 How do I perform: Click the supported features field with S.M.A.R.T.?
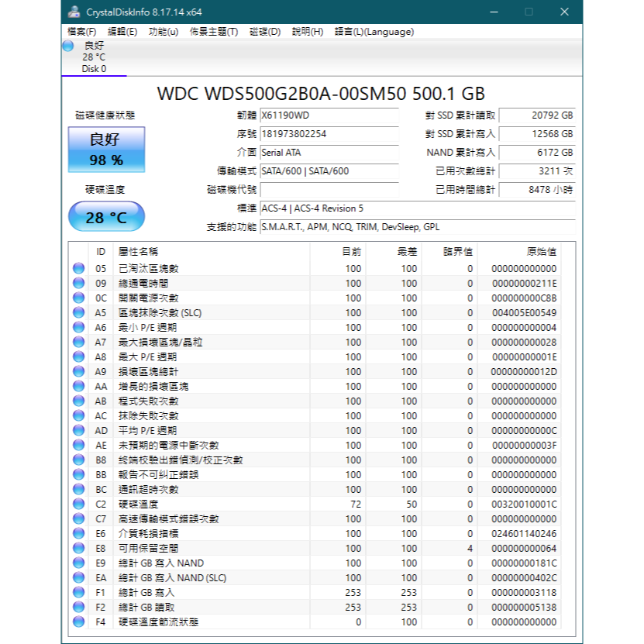tap(418, 227)
